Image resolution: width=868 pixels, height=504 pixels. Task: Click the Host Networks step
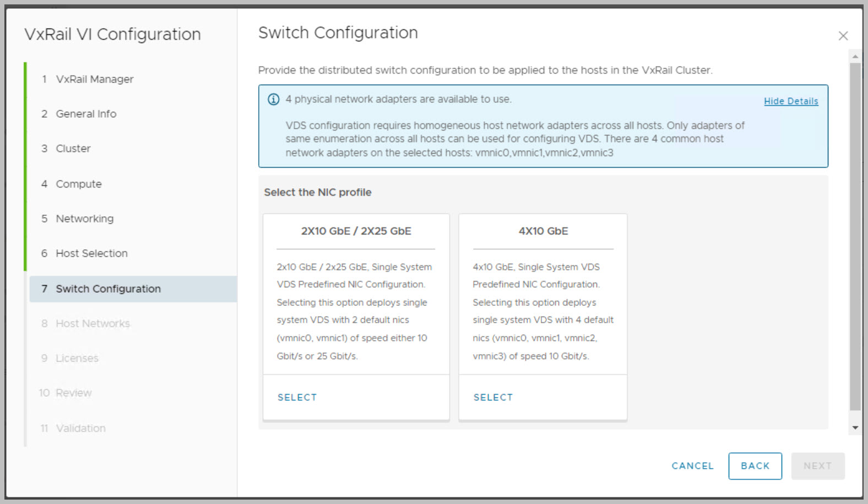click(93, 324)
